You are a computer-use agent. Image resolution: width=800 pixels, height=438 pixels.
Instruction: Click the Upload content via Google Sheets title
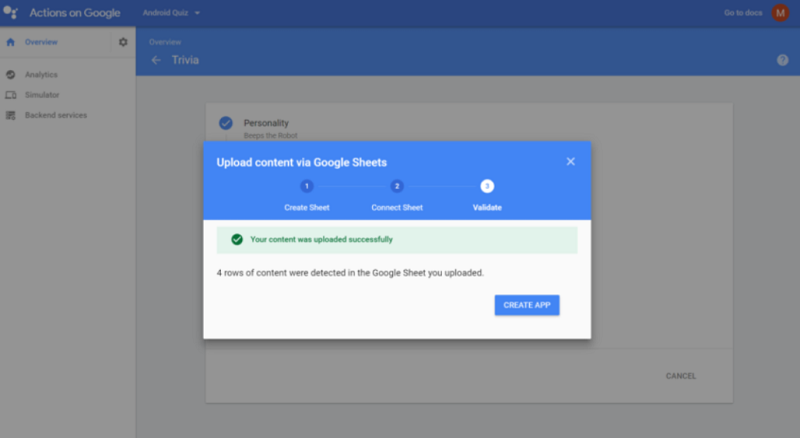click(x=302, y=162)
